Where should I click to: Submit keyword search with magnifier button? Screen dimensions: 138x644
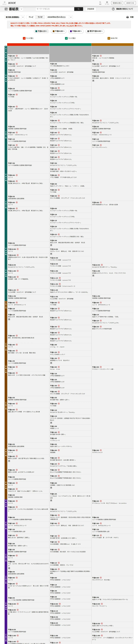[x=79, y=9]
